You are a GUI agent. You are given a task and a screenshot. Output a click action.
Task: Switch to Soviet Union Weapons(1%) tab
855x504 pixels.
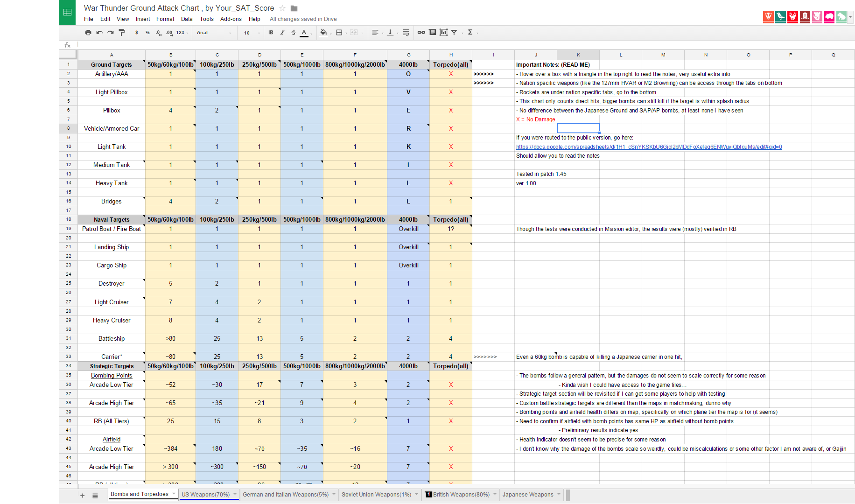[x=376, y=495]
